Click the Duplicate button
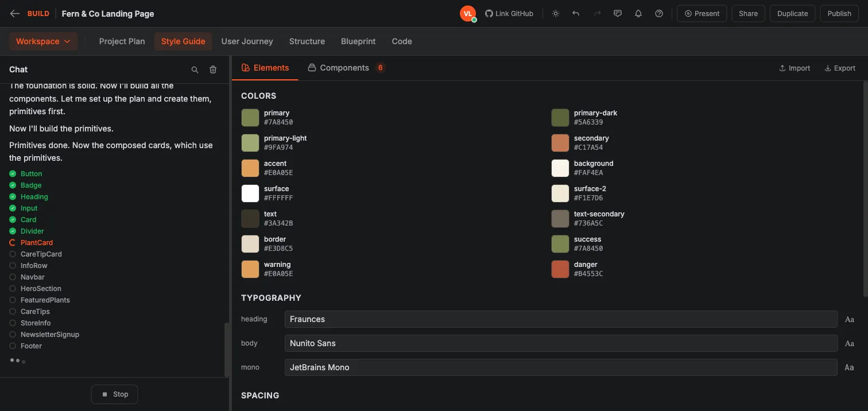Screen dimensions: 868x411 coord(792,14)
